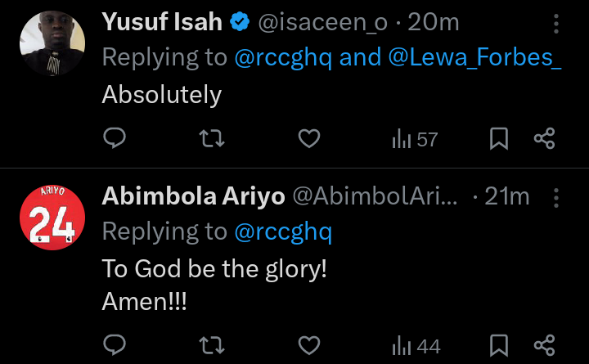Open the Yusuf Isah display name
The height and width of the screenshot is (364, 589).
pos(162,22)
